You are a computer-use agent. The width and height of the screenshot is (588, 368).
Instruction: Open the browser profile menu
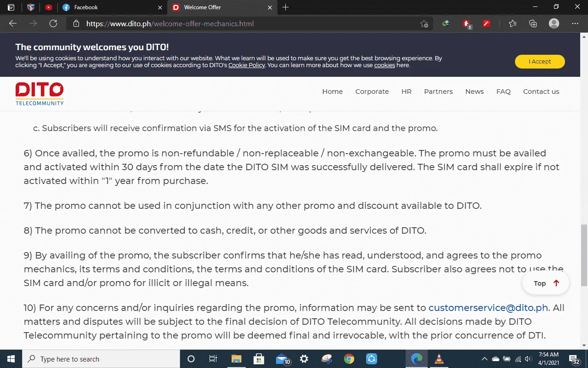[554, 24]
